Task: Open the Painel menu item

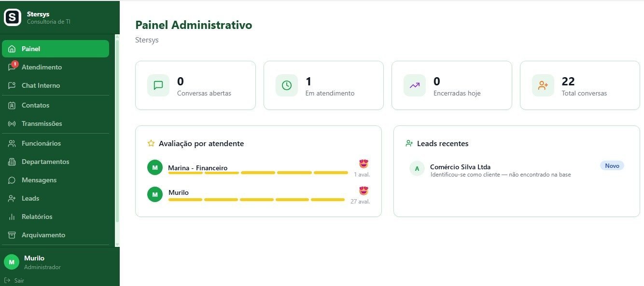Action: (56, 49)
